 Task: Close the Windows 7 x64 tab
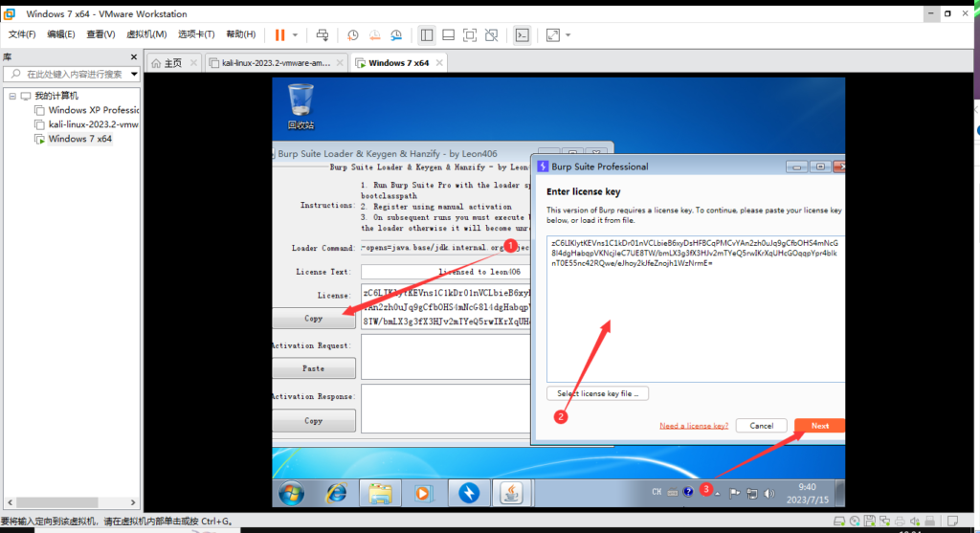(439, 62)
